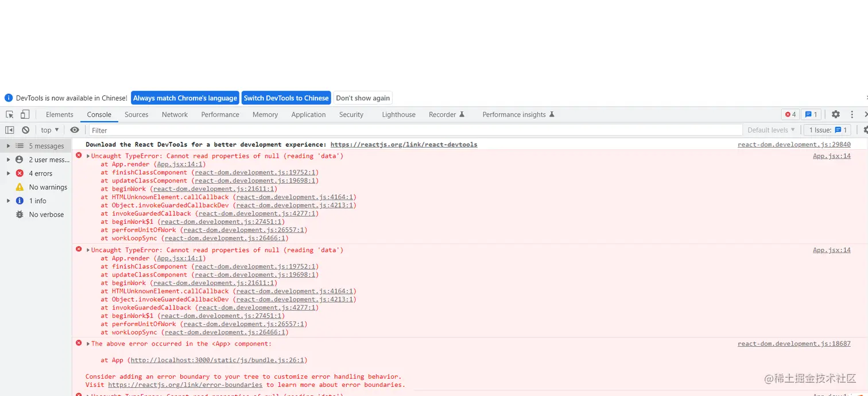Switch to the Console tab
The image size is (868, 396).
(x=99, y=114)
